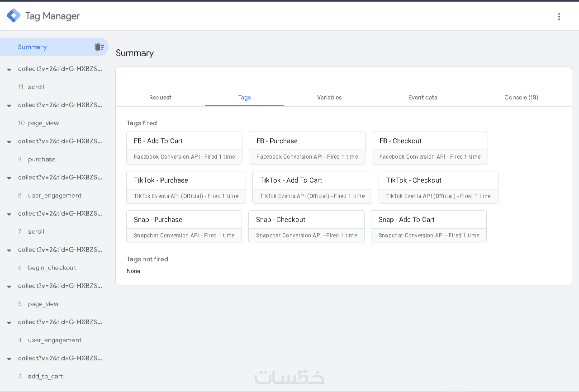
Task: Switch to the Tags tab
Action: coord(244,97)
